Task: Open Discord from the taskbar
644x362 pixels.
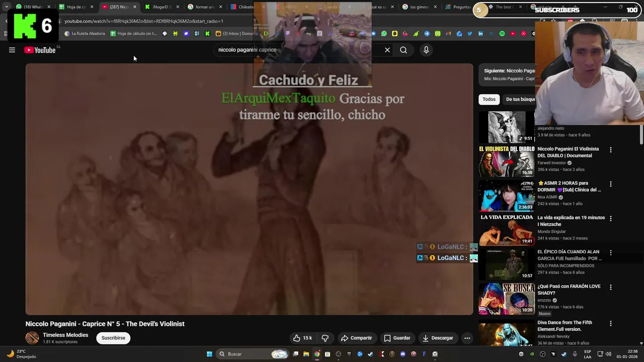Action: point(403,354)
